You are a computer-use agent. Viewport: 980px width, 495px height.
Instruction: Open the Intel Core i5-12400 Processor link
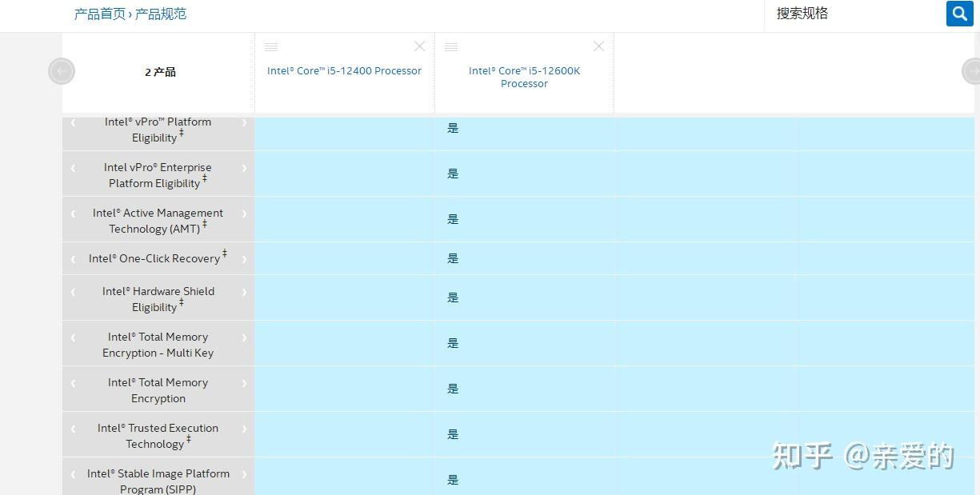coord(344,70)
